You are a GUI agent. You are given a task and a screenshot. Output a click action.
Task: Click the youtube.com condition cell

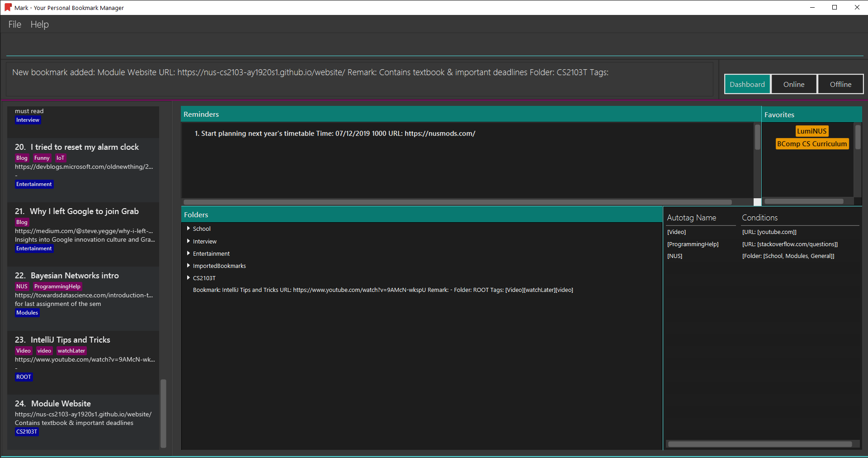coord(769,232)
